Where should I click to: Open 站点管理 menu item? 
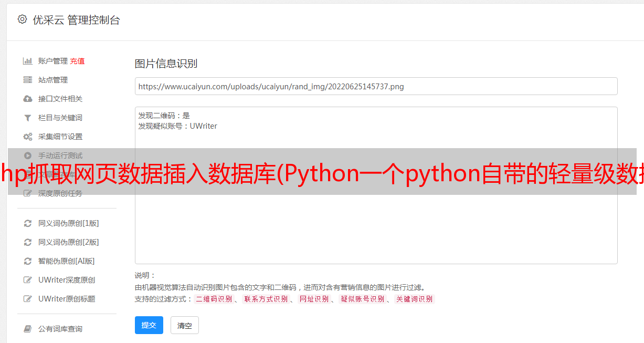tap(53, 80)
